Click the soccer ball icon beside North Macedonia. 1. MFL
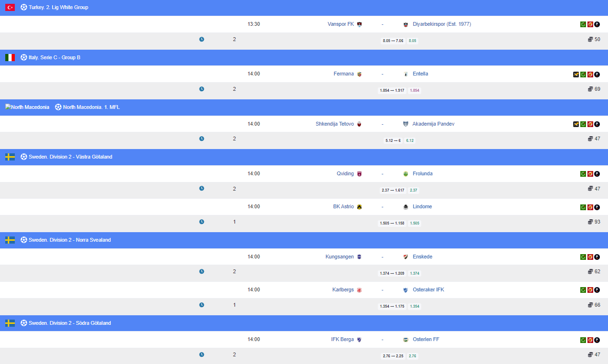The height and width of the screenshot is (364, 608). pyautogui.click(x=58, y=107)
